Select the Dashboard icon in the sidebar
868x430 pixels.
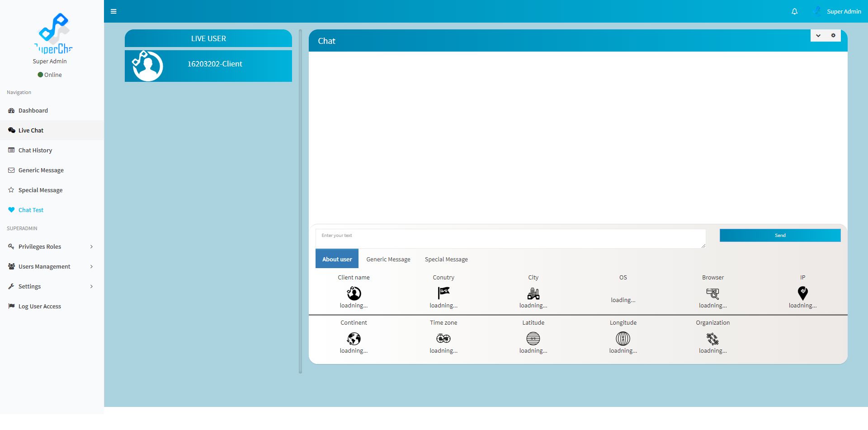coord(11,110)
